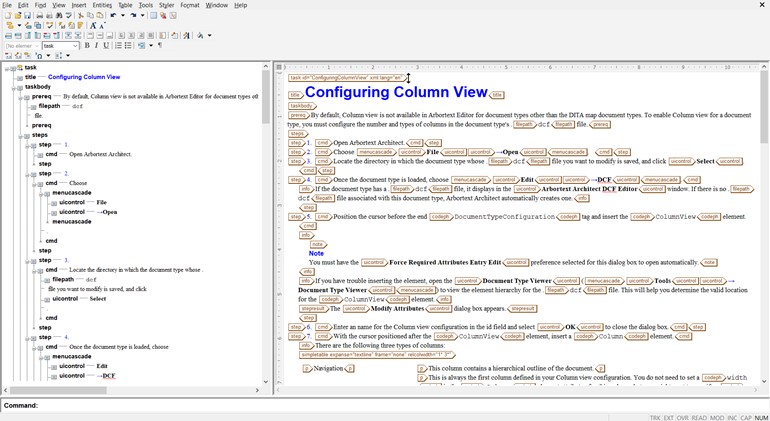Create a new document with New icon

[8, 16]
